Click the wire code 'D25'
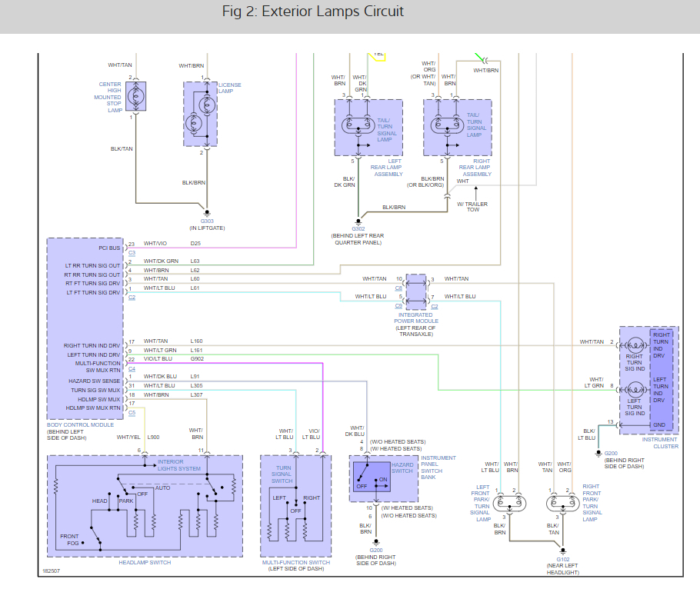The width and height of the screenshot is (700, 589). click(x=195, y=244)
